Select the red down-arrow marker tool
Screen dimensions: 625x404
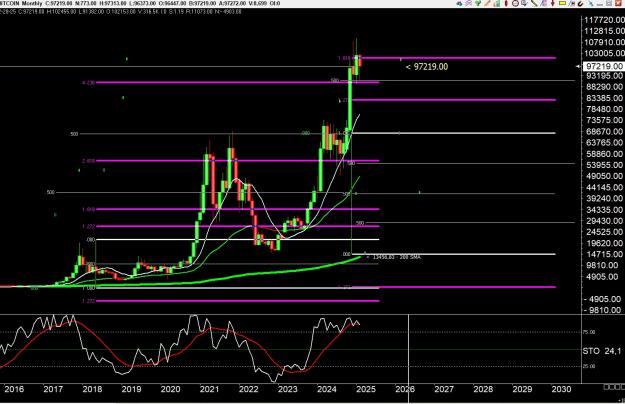point(553,3)
